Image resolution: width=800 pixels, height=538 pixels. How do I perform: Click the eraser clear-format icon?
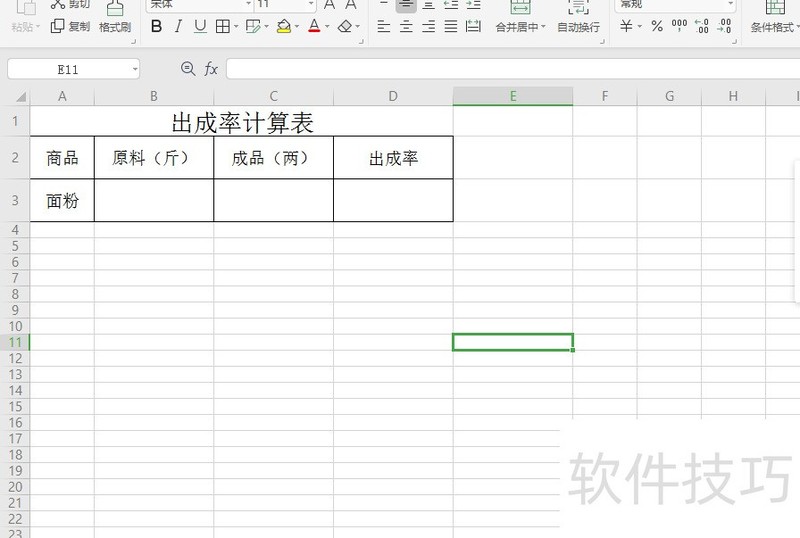pos(345,27)
